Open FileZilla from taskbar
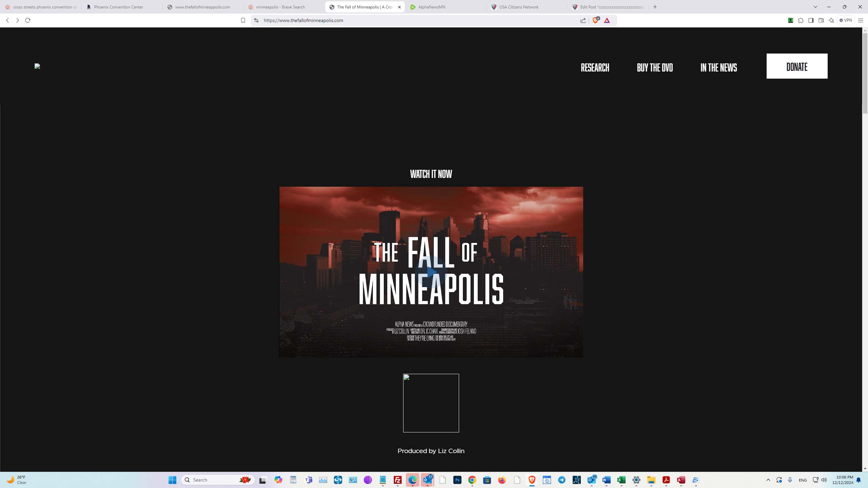The image size is (868, 488). point(398,480)
